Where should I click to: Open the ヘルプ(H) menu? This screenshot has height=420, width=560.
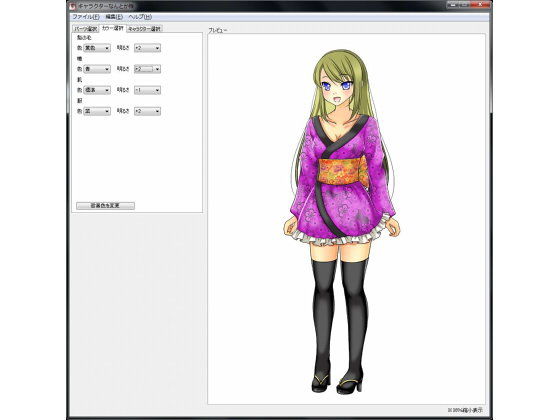(140, 17)
